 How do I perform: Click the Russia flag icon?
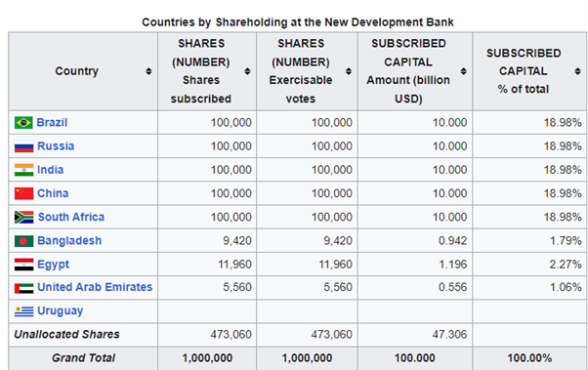23,146
